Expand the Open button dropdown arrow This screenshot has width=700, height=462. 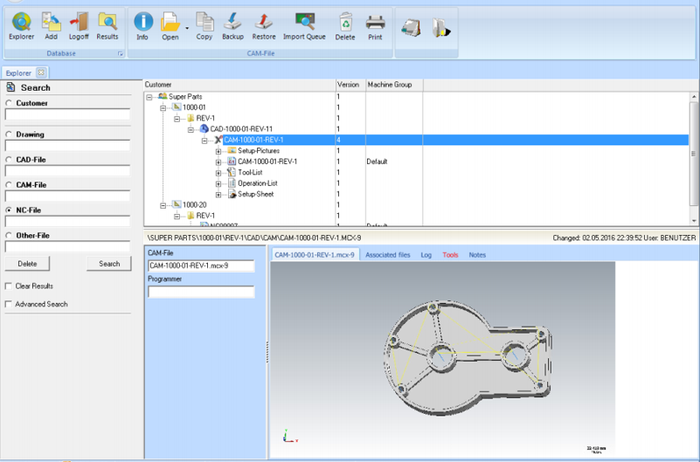[187, 28]
